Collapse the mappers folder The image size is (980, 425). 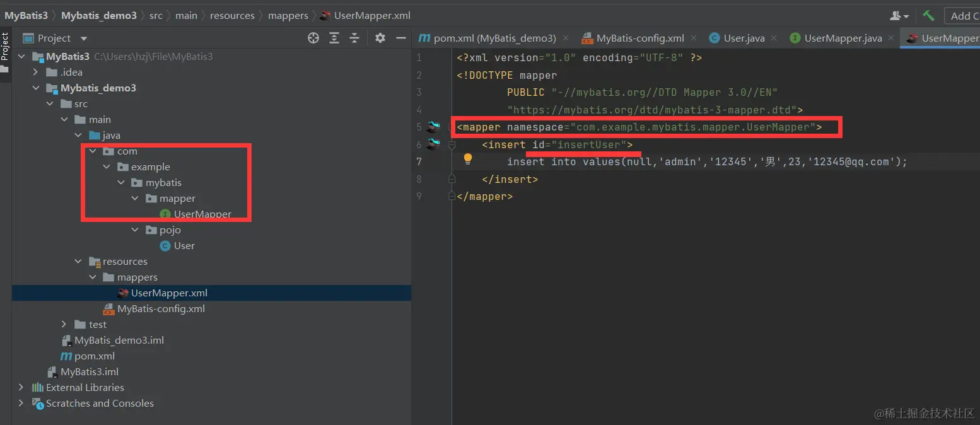pyautogui.click(x=93, y=277)
